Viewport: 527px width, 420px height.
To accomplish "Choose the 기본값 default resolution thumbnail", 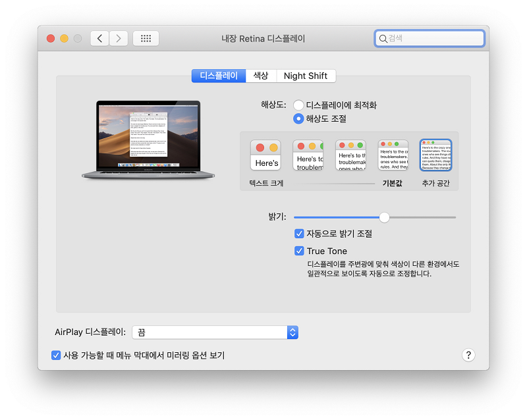I will 393,155.
